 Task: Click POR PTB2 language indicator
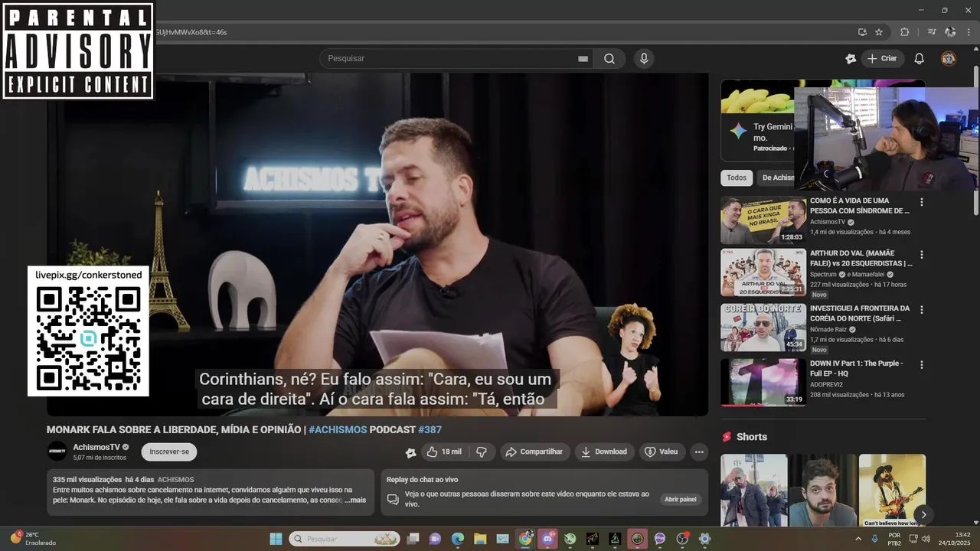point(894,539)
